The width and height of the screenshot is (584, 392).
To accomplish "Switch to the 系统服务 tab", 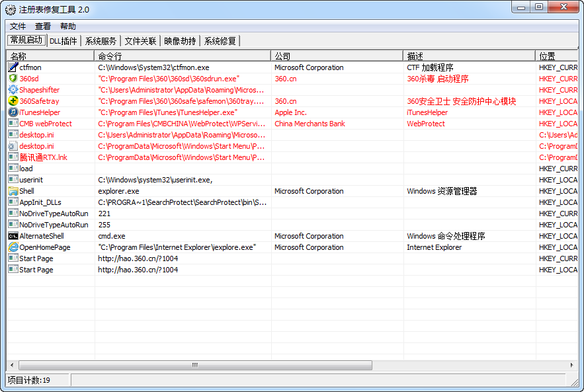I will 101,41.
